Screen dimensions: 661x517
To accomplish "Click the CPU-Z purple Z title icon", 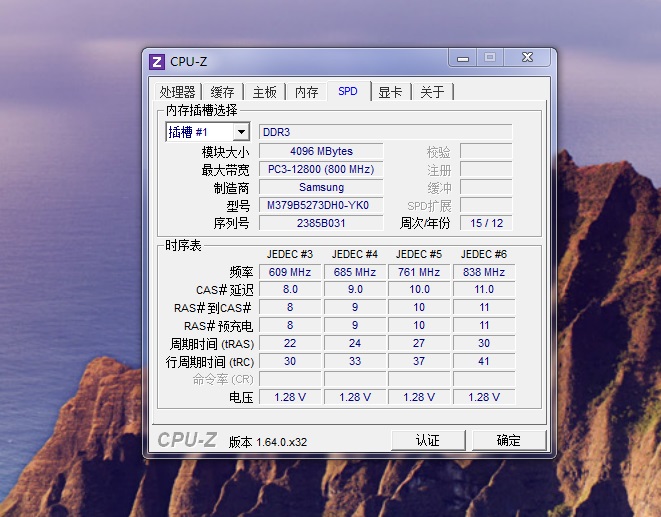I will pyautogui.click(x=157, y=62).
